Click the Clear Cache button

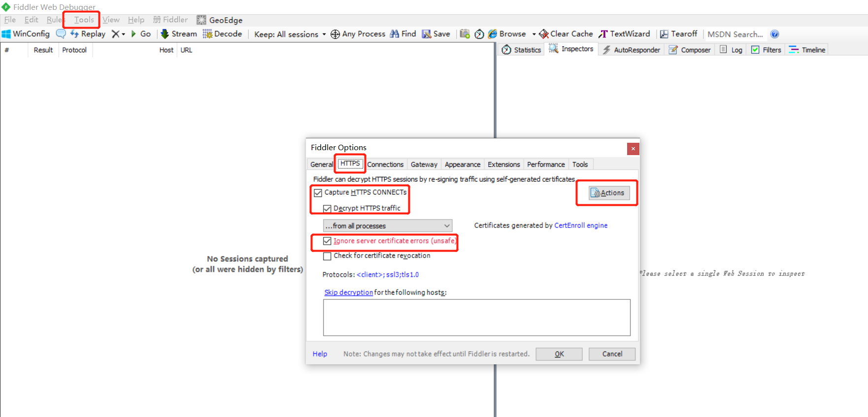click(x=566, y=34)
